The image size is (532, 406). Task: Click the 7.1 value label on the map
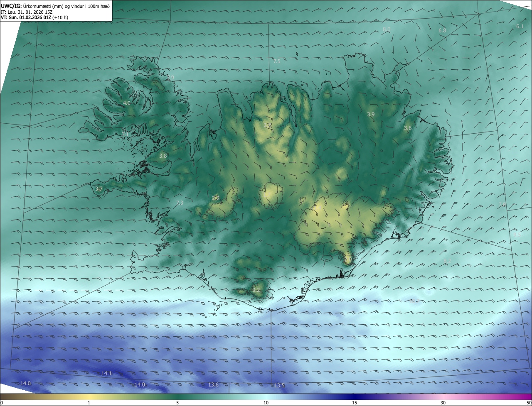(x=125, y=135)
